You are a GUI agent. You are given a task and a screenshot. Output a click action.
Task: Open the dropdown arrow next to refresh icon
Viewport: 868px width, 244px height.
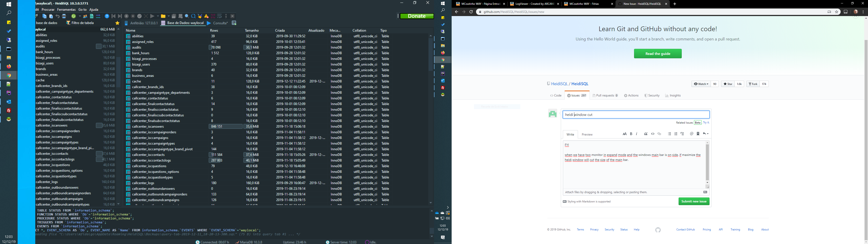pos(80,16)
